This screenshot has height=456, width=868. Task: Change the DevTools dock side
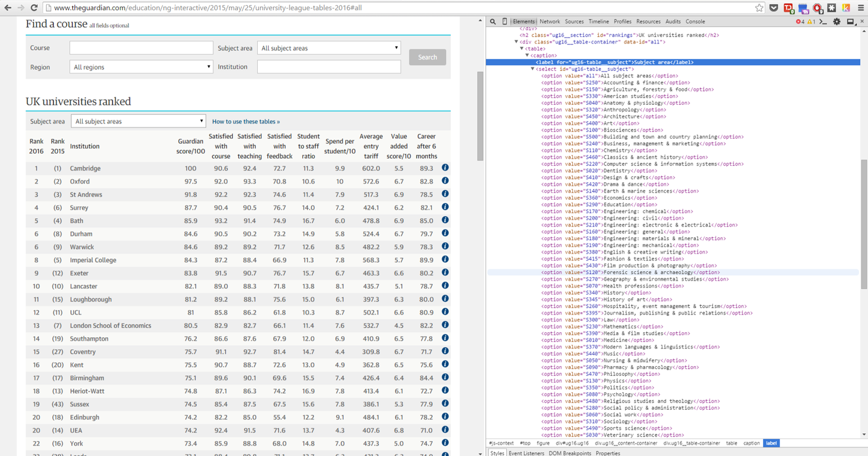tap(850, 22)
